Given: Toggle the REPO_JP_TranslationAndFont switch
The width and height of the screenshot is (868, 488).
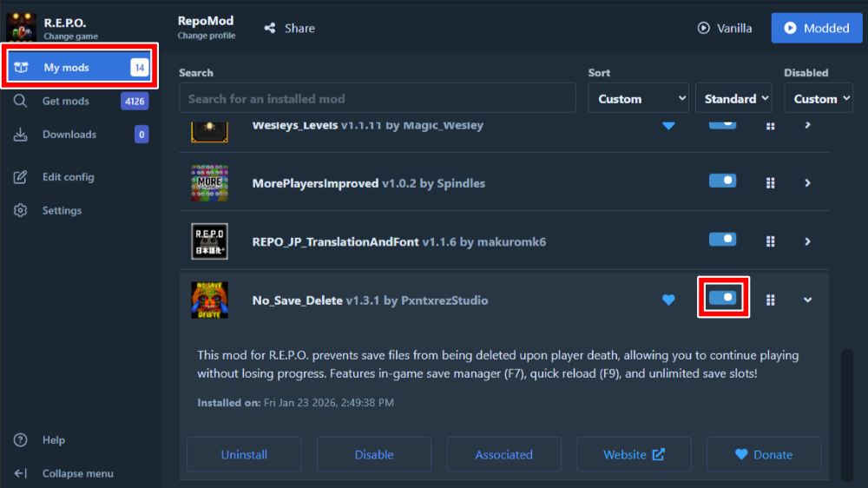Looking at the screenshot, I should [x=722, y=239].
